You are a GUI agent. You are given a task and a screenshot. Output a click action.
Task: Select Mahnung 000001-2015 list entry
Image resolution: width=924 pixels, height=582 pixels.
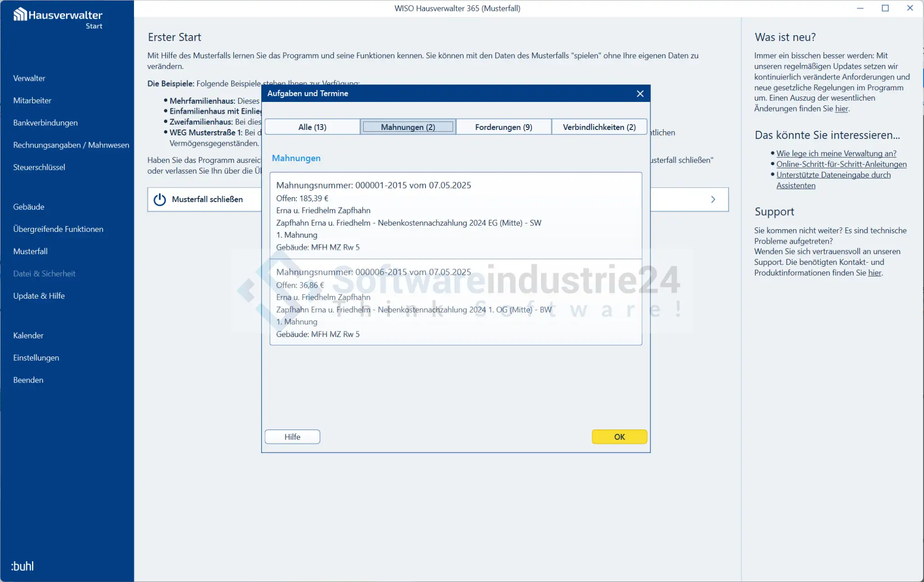456,216
